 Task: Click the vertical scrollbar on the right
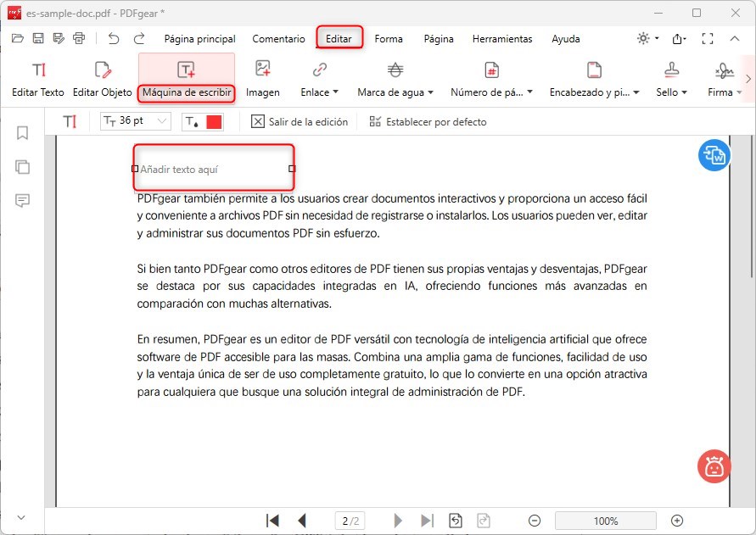tap(752, 207)
